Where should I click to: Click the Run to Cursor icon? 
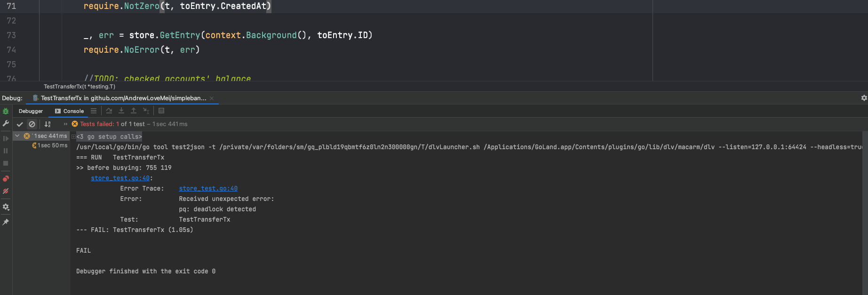(146, 111)
